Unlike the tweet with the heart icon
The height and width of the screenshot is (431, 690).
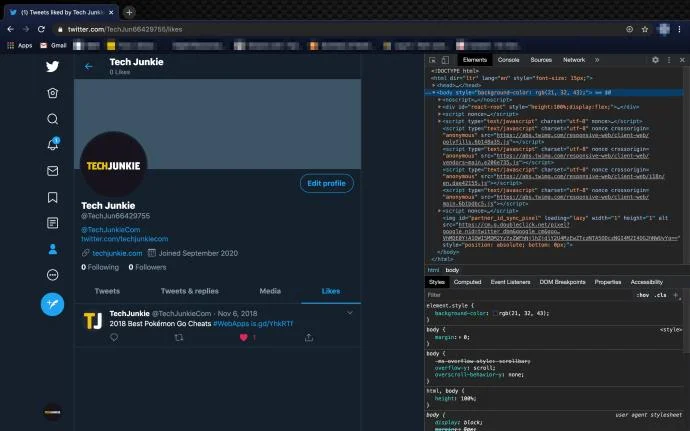243,338
